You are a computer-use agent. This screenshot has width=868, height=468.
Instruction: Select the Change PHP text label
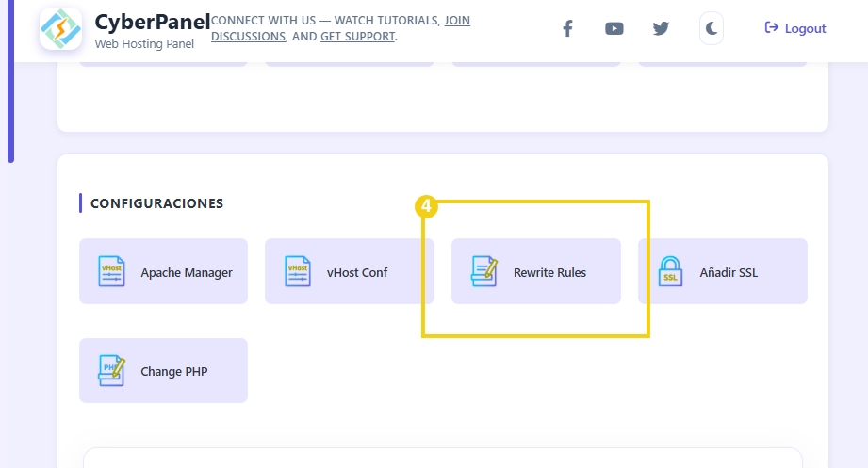(x=174, y=371)
